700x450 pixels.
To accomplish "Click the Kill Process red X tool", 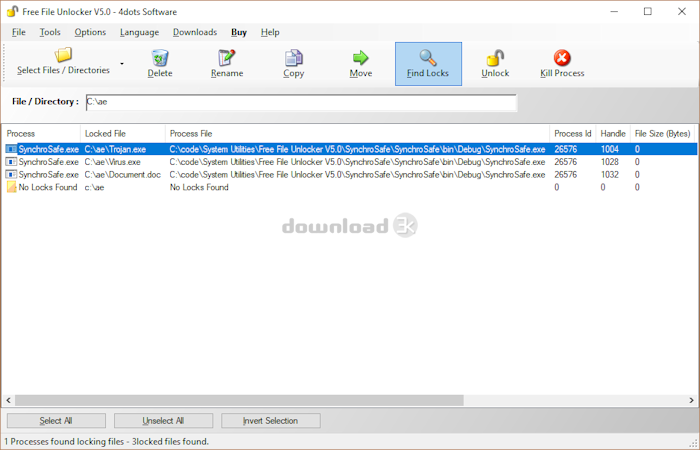I will [562, 64].
